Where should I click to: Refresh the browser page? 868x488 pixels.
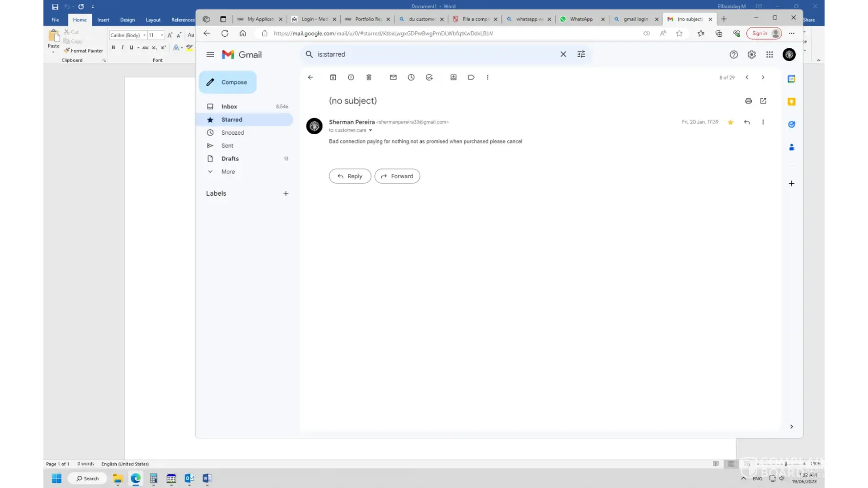[225, 33]
